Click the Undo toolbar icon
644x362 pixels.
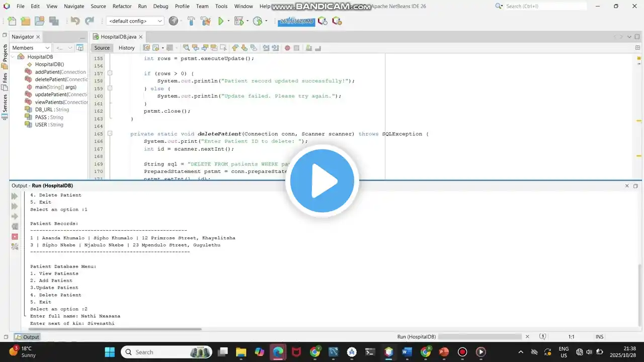(75, 21)
